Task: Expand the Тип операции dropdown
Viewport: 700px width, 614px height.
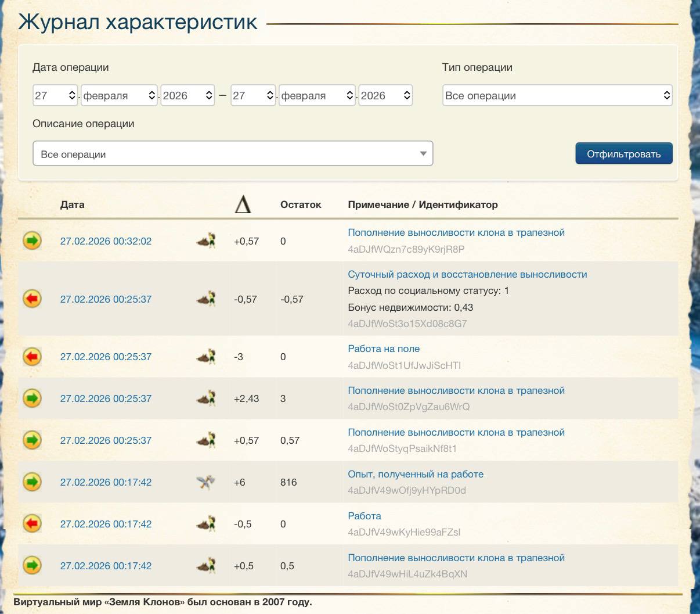Action: coord(557,96)
